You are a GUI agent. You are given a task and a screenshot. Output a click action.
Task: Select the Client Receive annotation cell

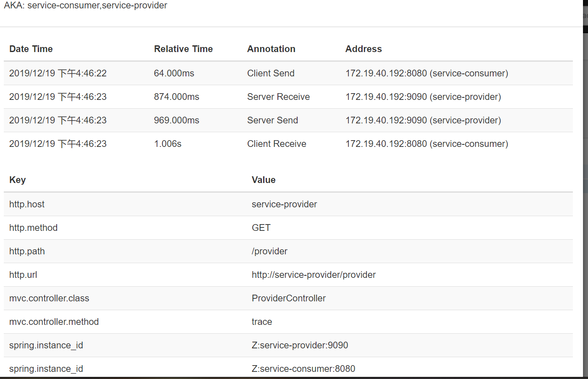coord(277,144)
